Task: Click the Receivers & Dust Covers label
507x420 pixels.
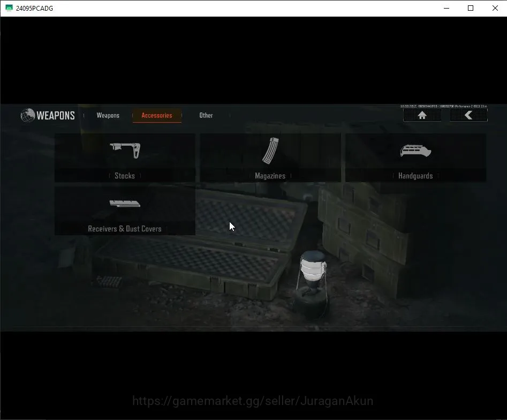Action: pos(125,229)
